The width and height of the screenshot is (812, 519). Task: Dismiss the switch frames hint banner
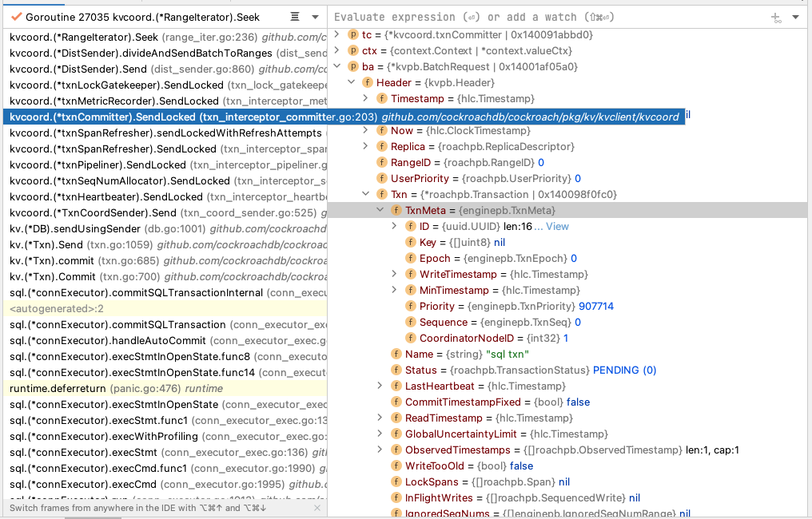[x=316, y=508]
